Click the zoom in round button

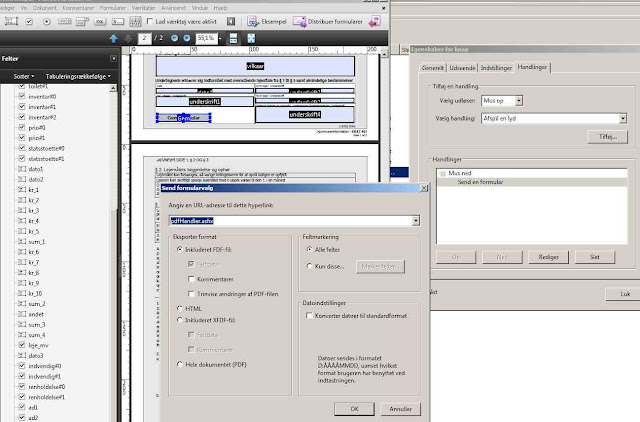[187, 38]
